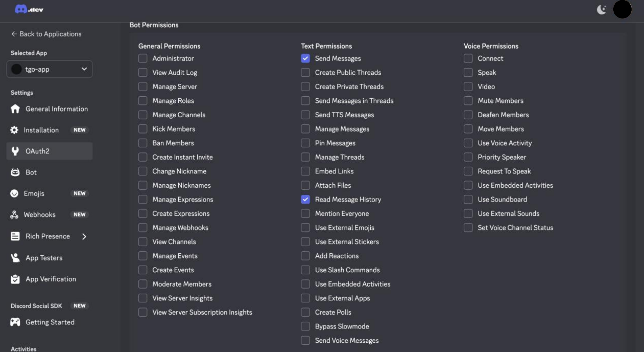
Task: Enable the Administrator permission
Action: [143, 58]
